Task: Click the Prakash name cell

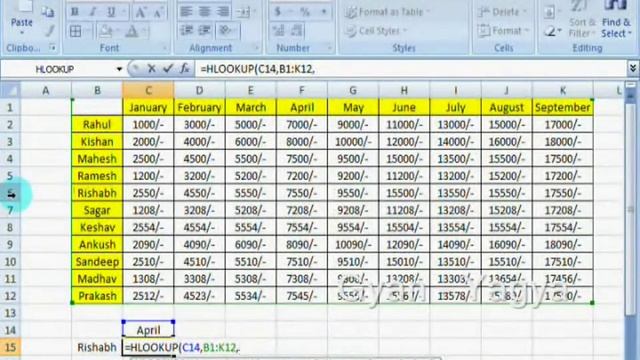Action: pyautogui.click(x=97, y=296)
